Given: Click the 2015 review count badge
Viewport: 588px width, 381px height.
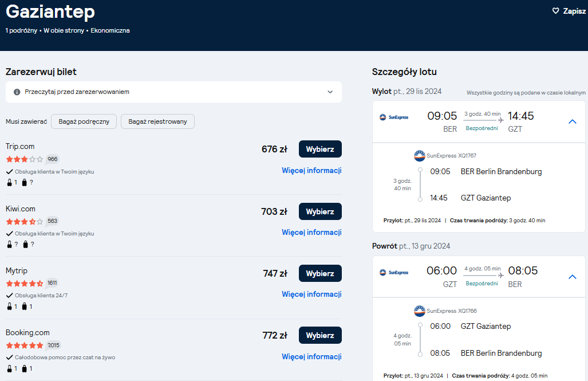Looking at the screenshot, I should click(x=53, y=345).
